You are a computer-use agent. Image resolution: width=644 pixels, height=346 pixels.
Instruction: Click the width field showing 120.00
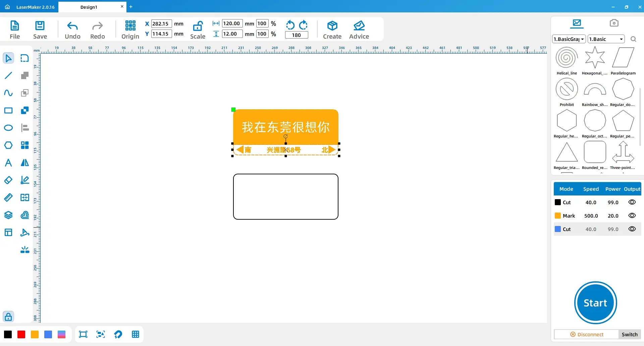coord(232,23)
